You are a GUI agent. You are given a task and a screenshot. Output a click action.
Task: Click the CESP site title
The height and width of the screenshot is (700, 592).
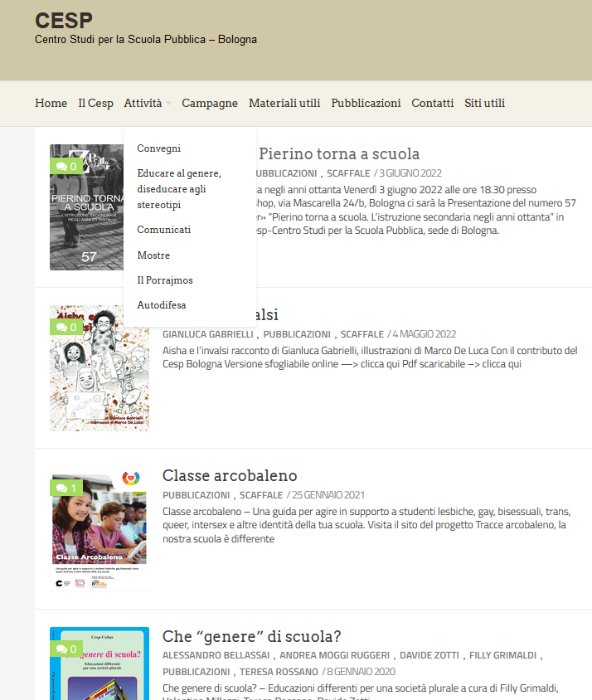point(64,21)
